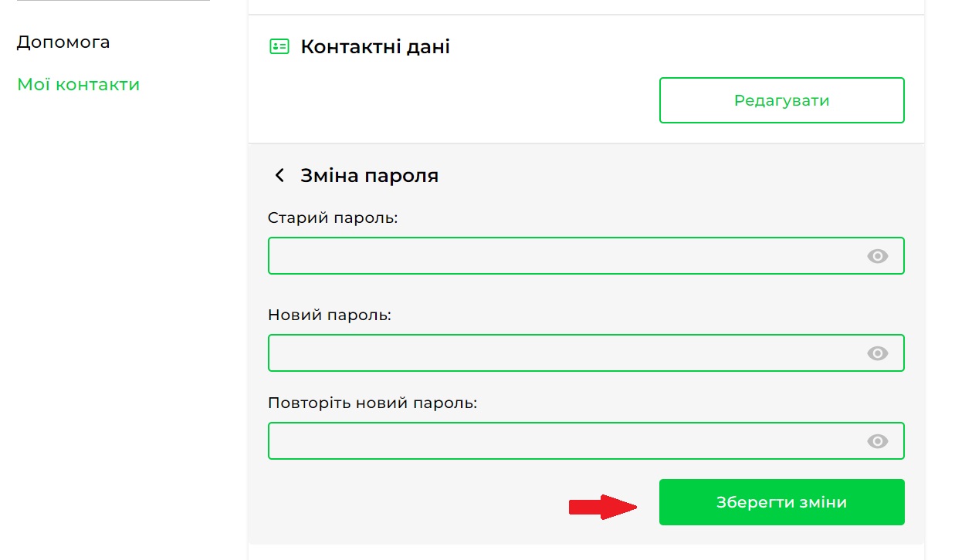Go back using the chevron before Зміна пароля
The image size is (955, 560).
pyautogui.click(x=279, y=176)
